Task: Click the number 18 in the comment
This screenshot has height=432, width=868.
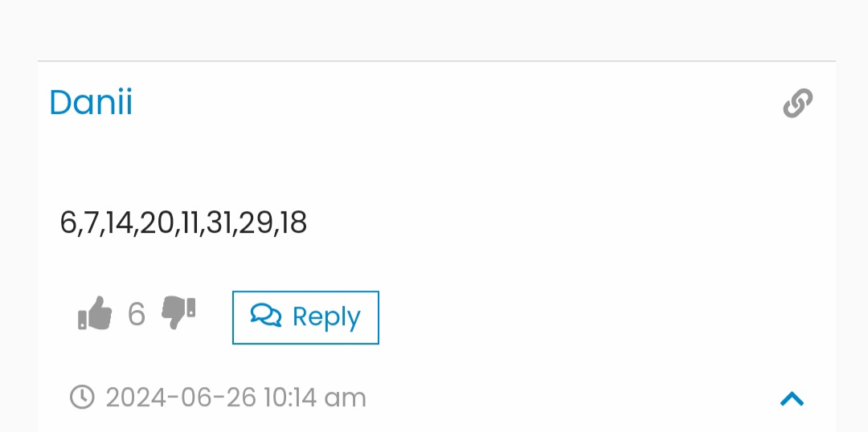Action: click(x=294, y=222)
